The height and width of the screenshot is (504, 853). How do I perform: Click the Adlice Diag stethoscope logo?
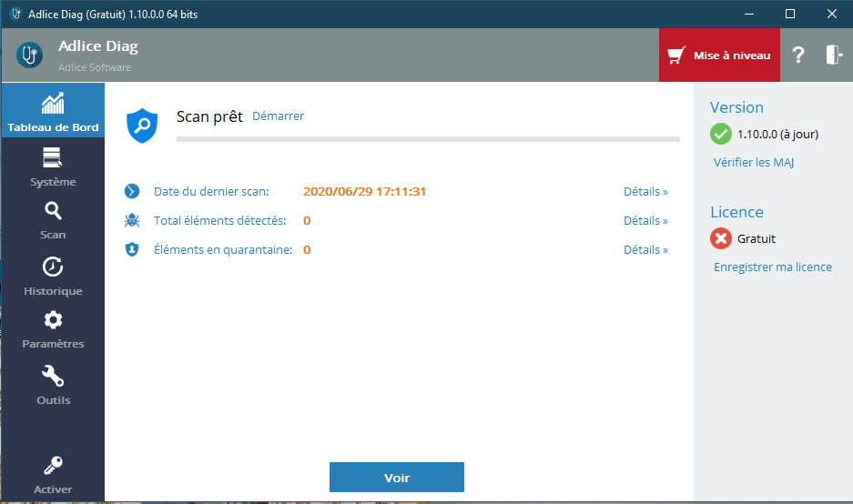pyautogui.click(x=29, y=55)
